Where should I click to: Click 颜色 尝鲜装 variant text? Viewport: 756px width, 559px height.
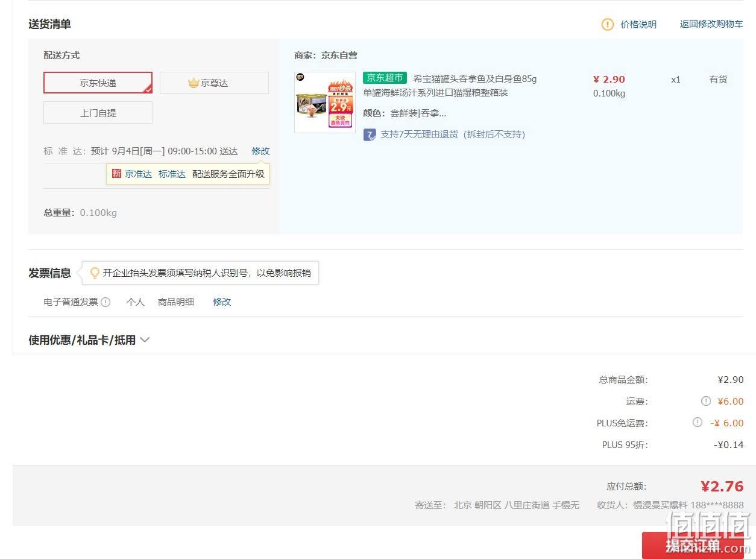pyautogui.click(x=405, y=113)
